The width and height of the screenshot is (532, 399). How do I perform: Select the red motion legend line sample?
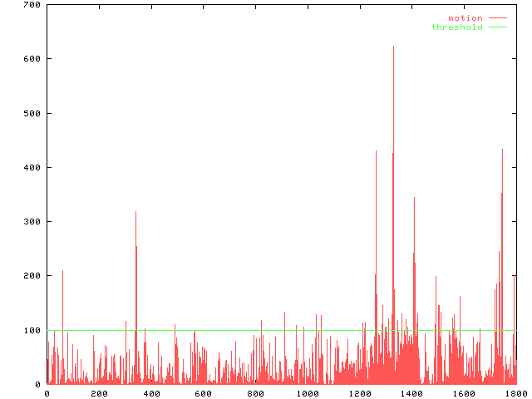coord(497,17)
